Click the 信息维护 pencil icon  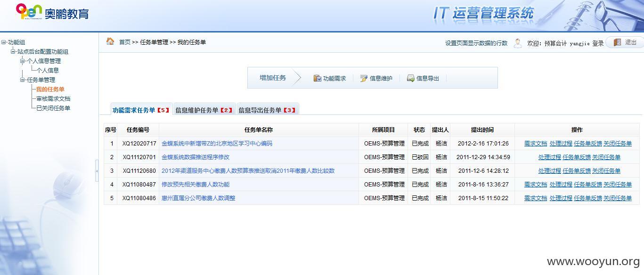click(x=364, y=78)
